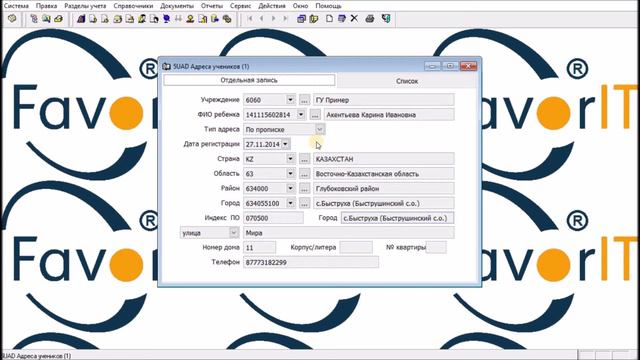Open the Окно menu
This screenshot has height=360, width=640.
[x=300, y=6]
